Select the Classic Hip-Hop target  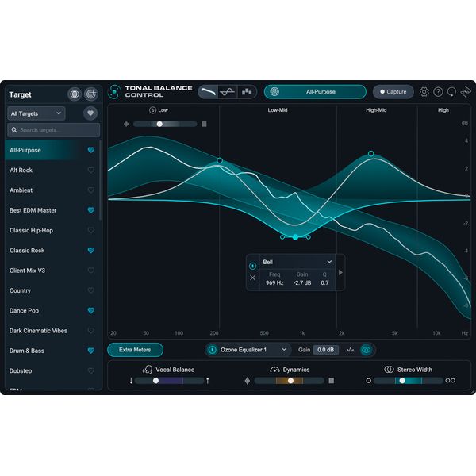52,230
